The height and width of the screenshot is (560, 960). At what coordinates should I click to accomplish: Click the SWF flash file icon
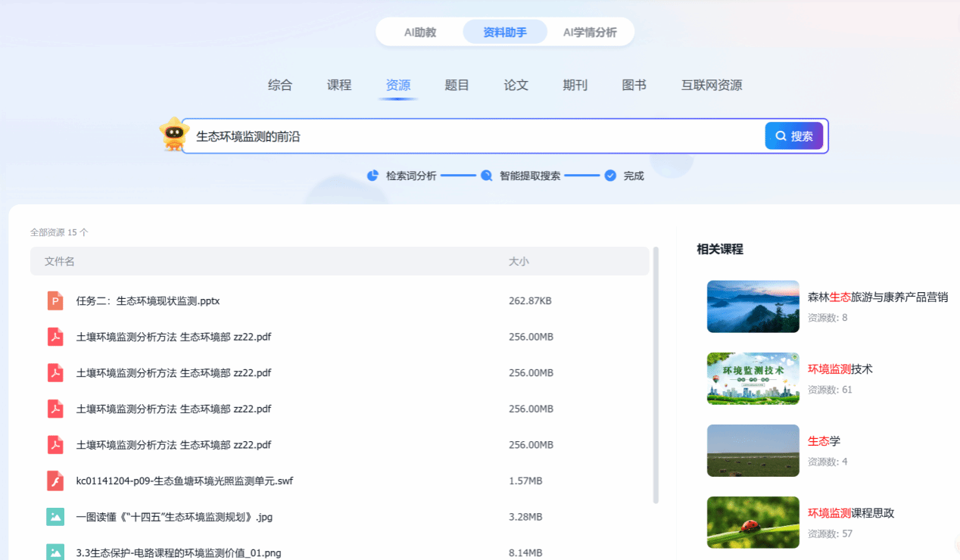coord(55,481)
